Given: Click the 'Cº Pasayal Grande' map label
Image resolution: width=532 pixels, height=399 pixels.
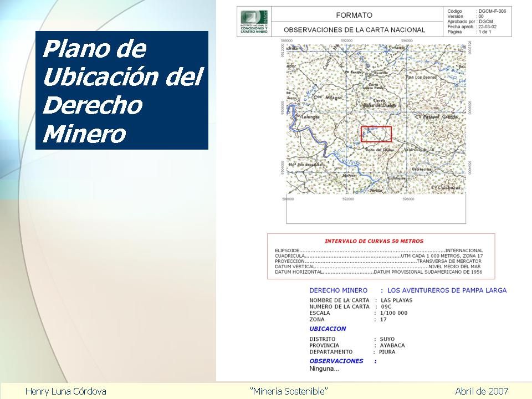Looking at the screenshot, I should click(x=437, y=117).
